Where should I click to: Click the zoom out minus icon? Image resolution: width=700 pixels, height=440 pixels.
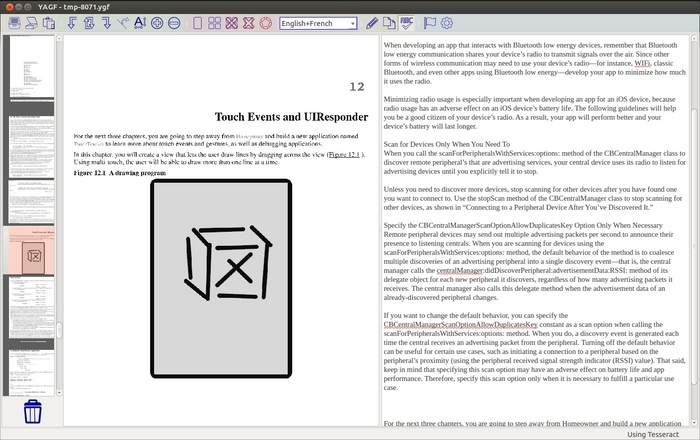(174, 23)
